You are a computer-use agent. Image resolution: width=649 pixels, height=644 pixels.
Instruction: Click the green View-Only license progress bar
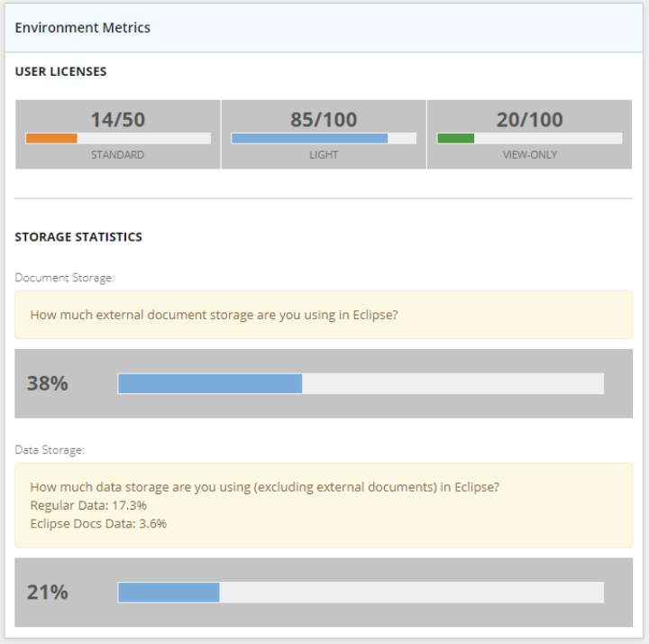pyautogui.click(x=529, y=139)
